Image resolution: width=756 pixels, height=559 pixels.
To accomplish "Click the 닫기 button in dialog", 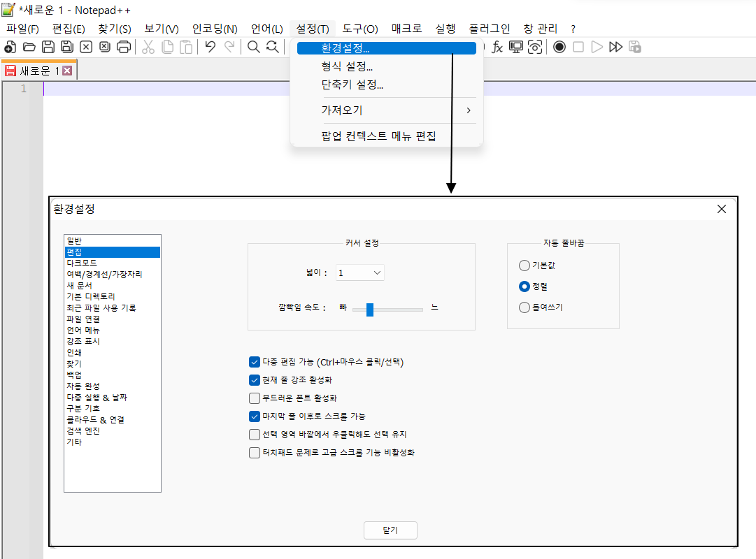I will 390,530.
